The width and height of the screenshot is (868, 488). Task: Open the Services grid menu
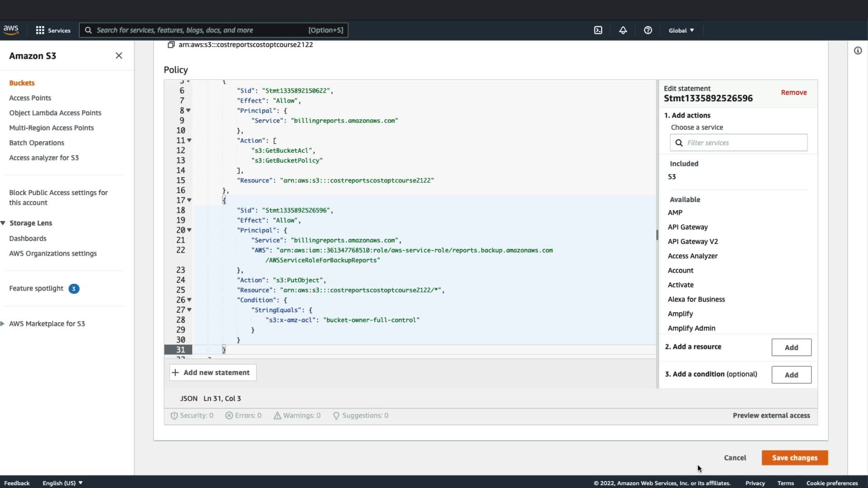53,30
